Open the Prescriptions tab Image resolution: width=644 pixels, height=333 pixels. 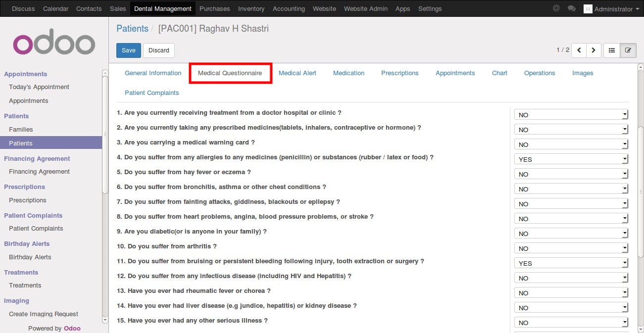pos(399,73)
